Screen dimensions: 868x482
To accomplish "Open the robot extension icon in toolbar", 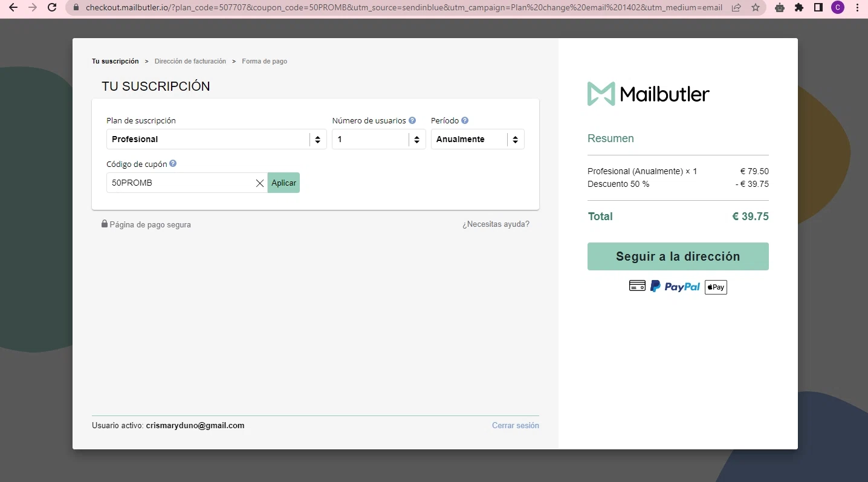I will pyautogui.click(x=780, y=8).
